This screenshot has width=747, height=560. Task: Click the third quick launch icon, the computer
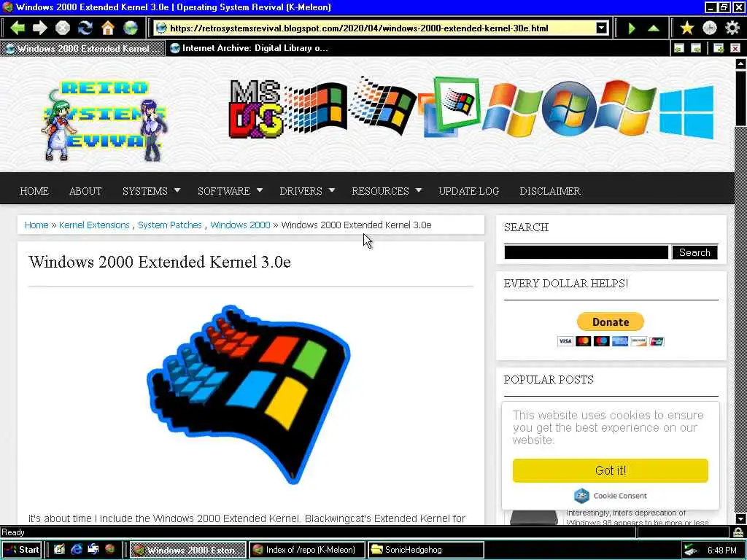pyautogui.click(x=93, y=550)
